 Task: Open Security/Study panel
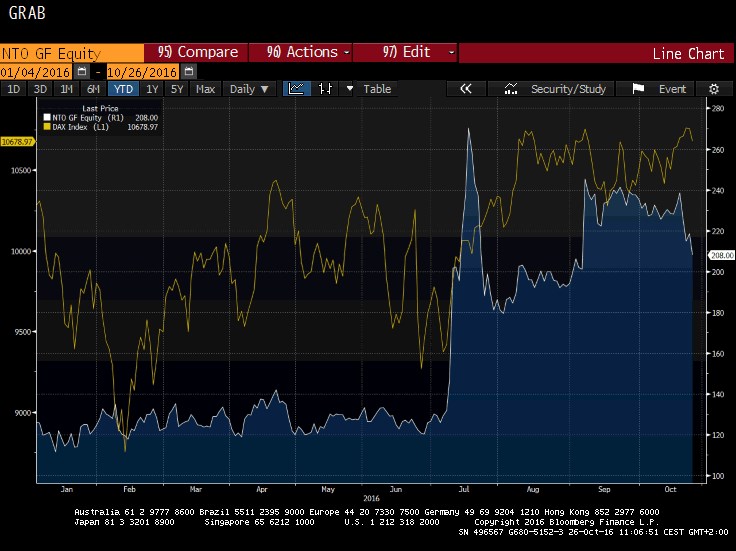pyautogui.click(x=551, y=89)
